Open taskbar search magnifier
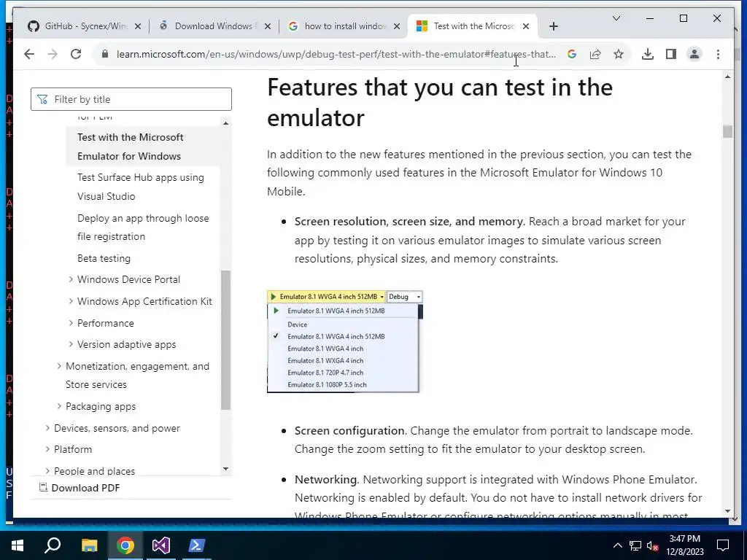Image resolution: width=747 pixels, height=560 pixels. coord(53,545)
